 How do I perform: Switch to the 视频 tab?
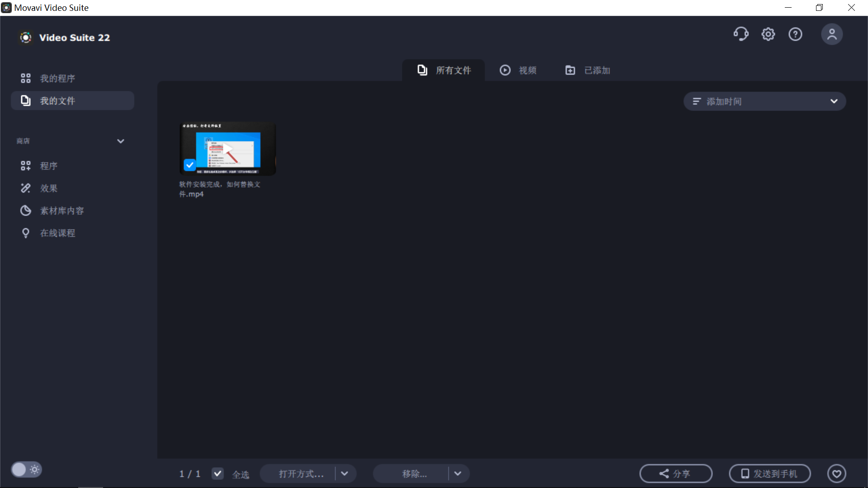[x=518, y=70]
